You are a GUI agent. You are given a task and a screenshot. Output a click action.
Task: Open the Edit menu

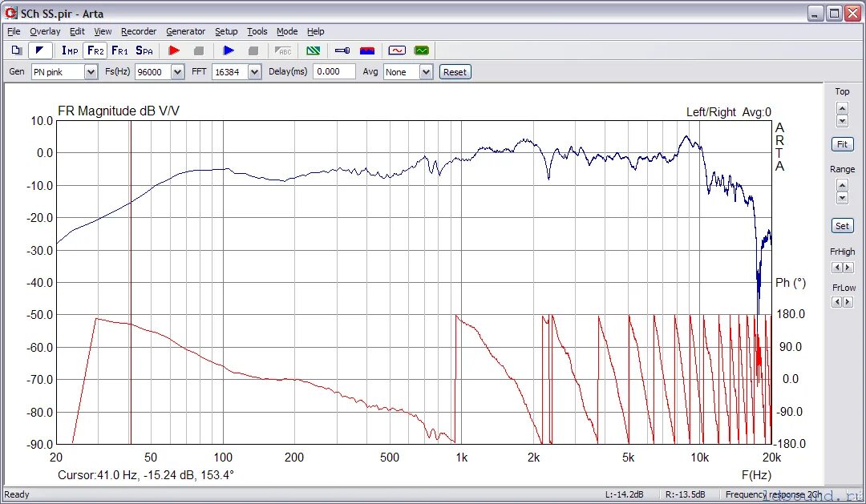pyautogui.click(x=77, y=31)
